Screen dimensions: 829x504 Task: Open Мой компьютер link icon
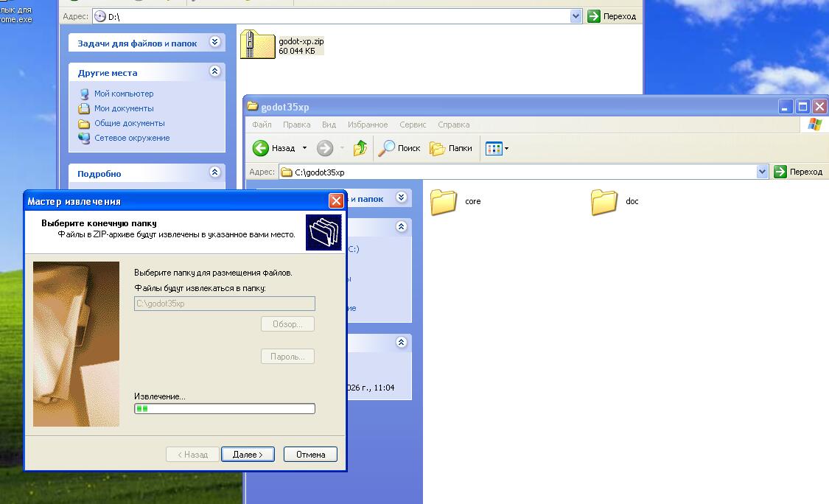(x=84, y=94)
